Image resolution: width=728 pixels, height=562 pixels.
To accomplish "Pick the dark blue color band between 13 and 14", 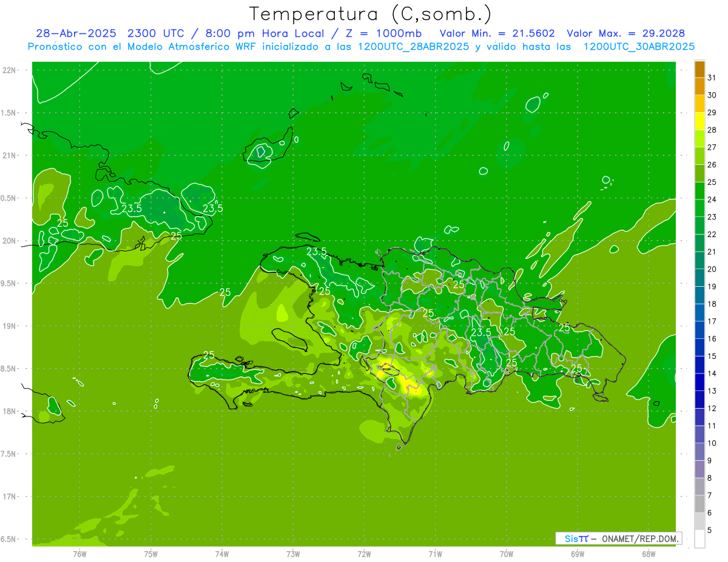I will click(699, 382).
